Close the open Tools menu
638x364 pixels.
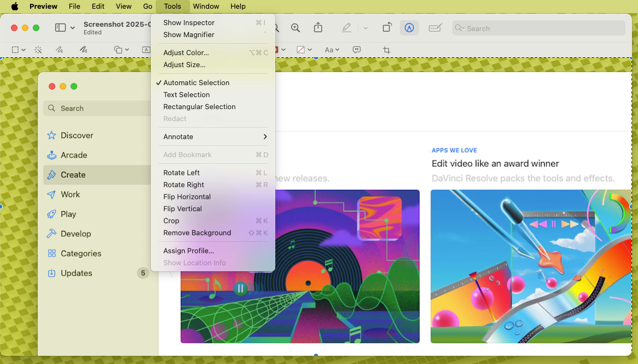point(173,6)
